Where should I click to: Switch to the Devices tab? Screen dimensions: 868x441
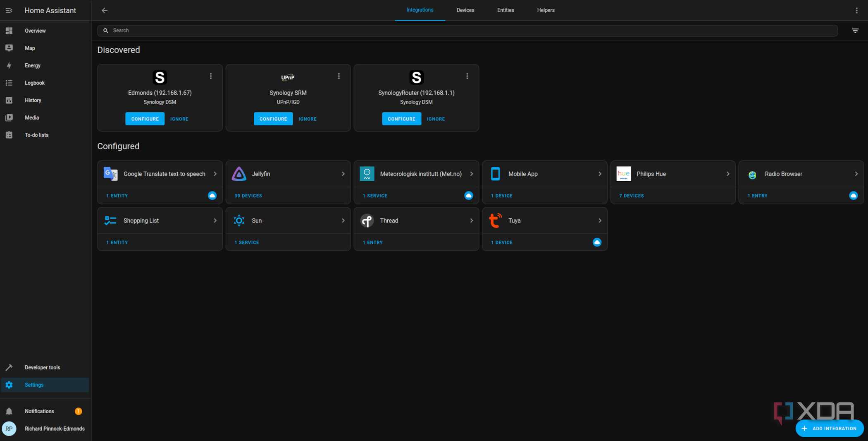pos(465,10)
